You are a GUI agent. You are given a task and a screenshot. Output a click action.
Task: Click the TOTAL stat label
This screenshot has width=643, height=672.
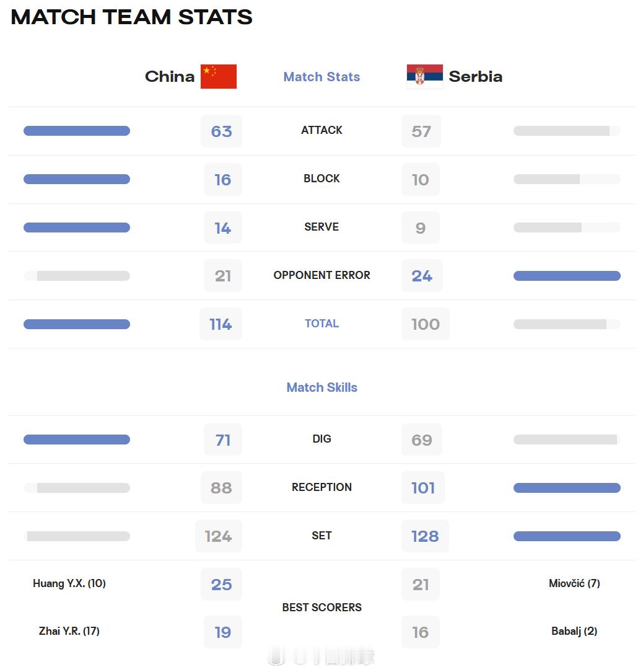coord(321,324)
